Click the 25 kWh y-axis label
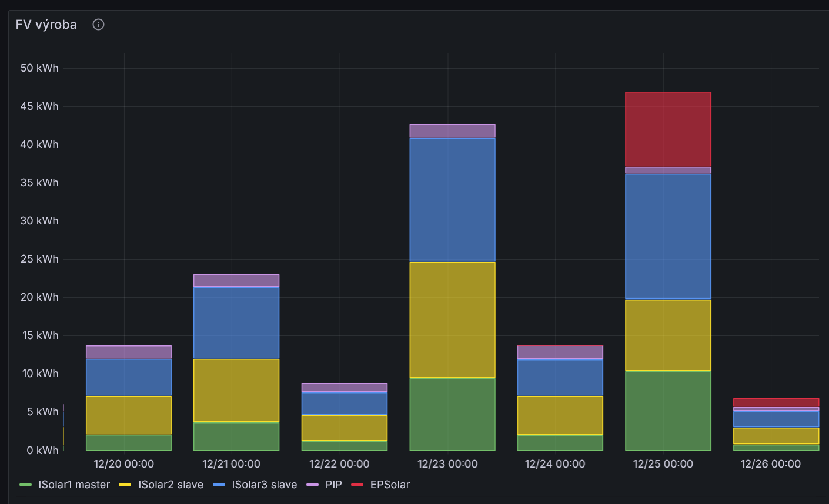The height and width of the screenshot is (504, 829). click(39, 259)
